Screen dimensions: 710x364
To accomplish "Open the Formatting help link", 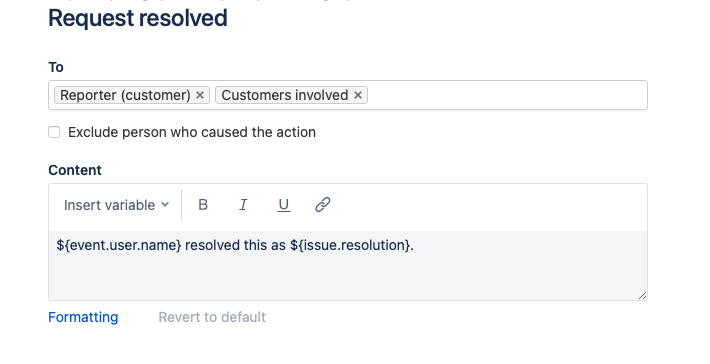I will 83,317.
